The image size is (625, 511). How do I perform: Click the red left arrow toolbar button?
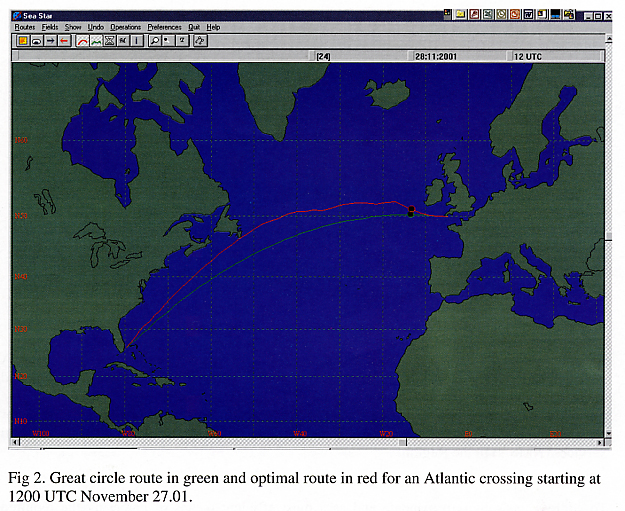pos(64,41)
